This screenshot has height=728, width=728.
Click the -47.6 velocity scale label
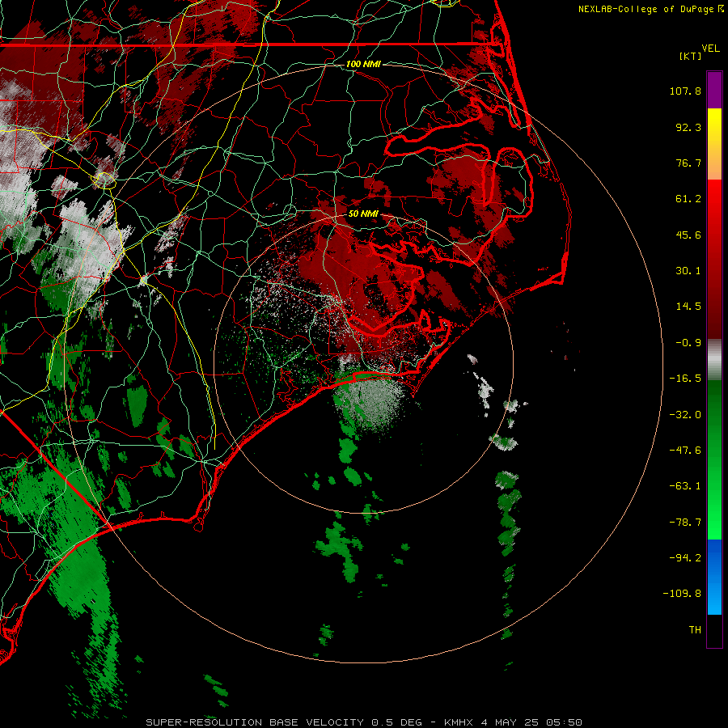point(685,451)
